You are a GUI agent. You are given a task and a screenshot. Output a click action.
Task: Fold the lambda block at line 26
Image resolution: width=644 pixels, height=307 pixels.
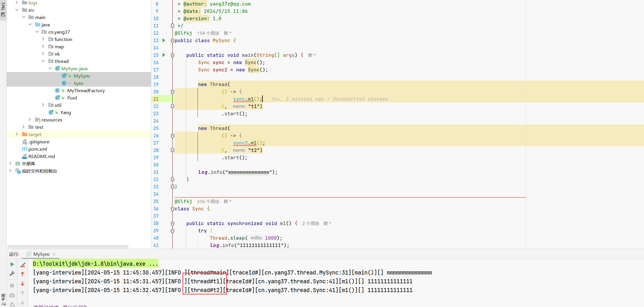172,136
